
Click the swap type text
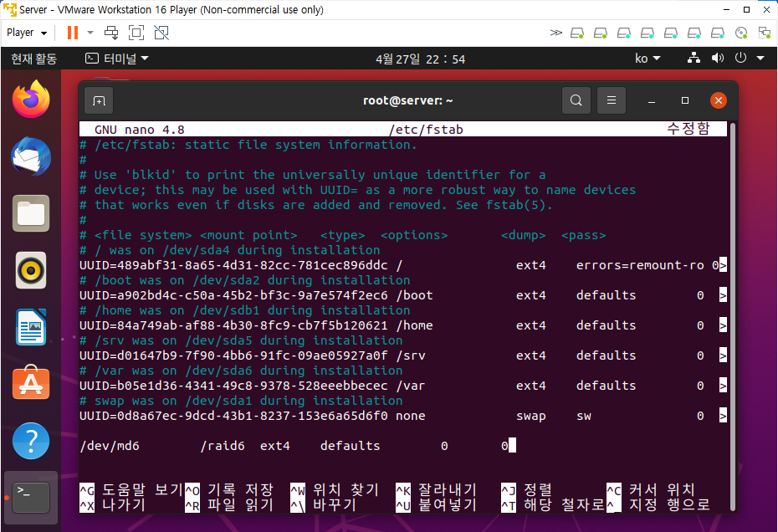tap(531, 416)
